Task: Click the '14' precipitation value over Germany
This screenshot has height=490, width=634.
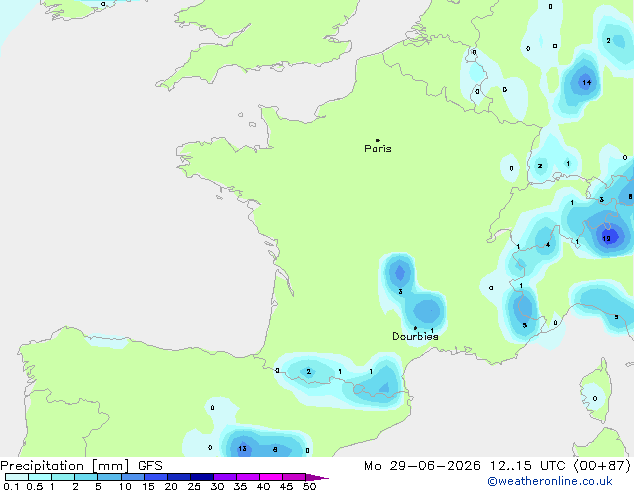Action: tap(586, 82)
